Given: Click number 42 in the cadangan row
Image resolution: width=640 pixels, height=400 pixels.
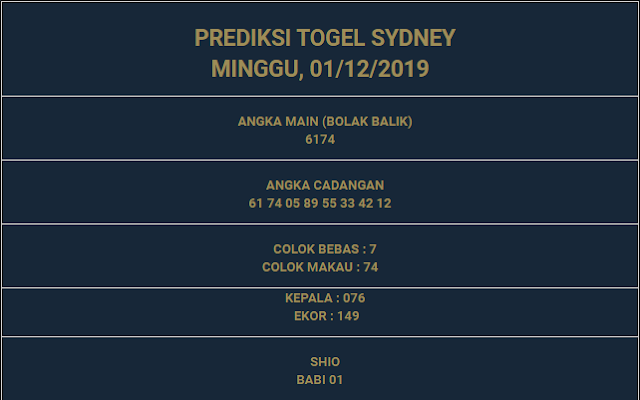Looking at the screenshot, I should (x=366, y=203).
